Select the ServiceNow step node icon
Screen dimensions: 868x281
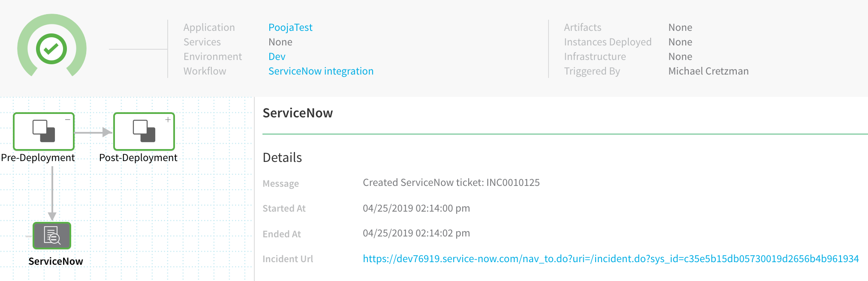(x=52, y=235)
